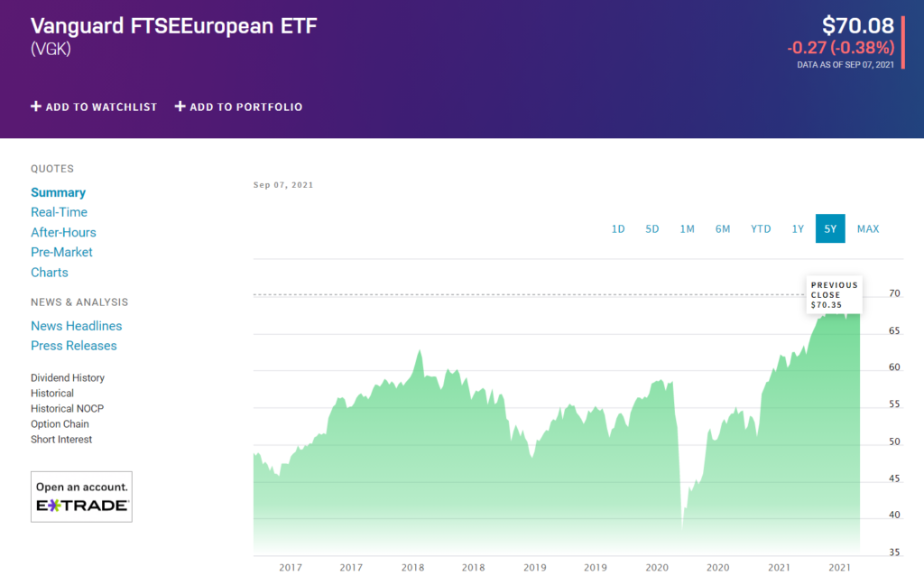Open the Summary quotes section
Screen dimensions: 924x585
(x=58, y=192)
